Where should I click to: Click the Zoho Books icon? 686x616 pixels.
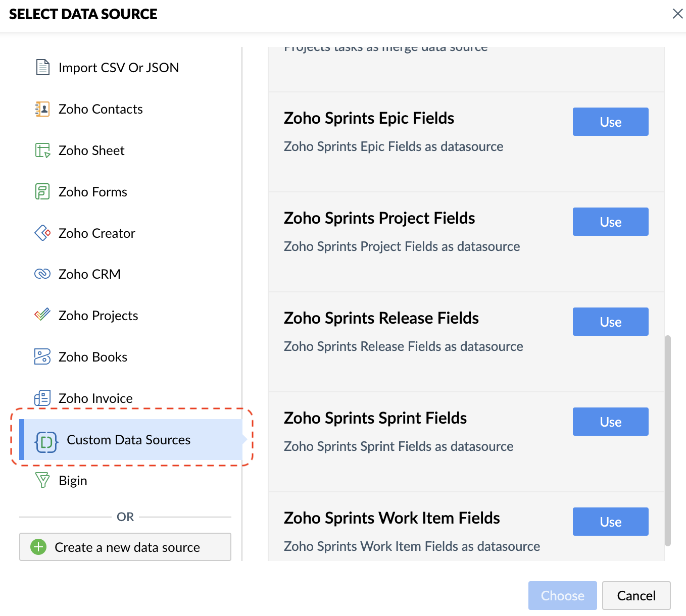(42, 356)
